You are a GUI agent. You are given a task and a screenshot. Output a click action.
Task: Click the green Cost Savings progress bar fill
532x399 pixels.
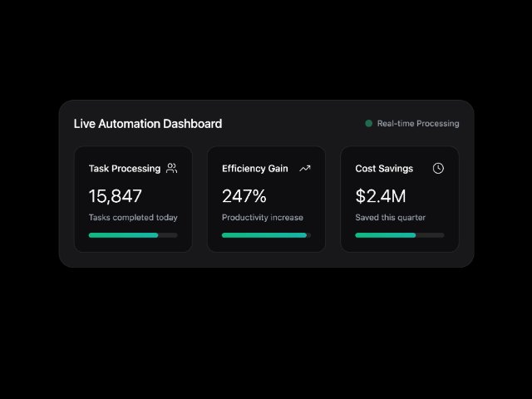pos(385,235)
